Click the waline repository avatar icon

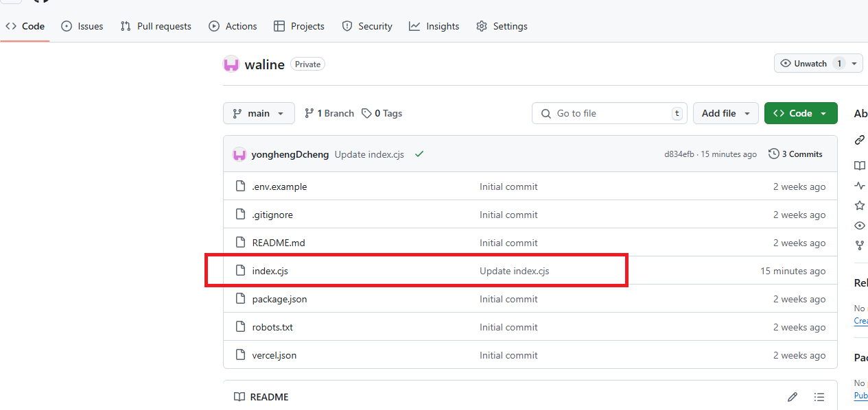click(x=231, y=64)
